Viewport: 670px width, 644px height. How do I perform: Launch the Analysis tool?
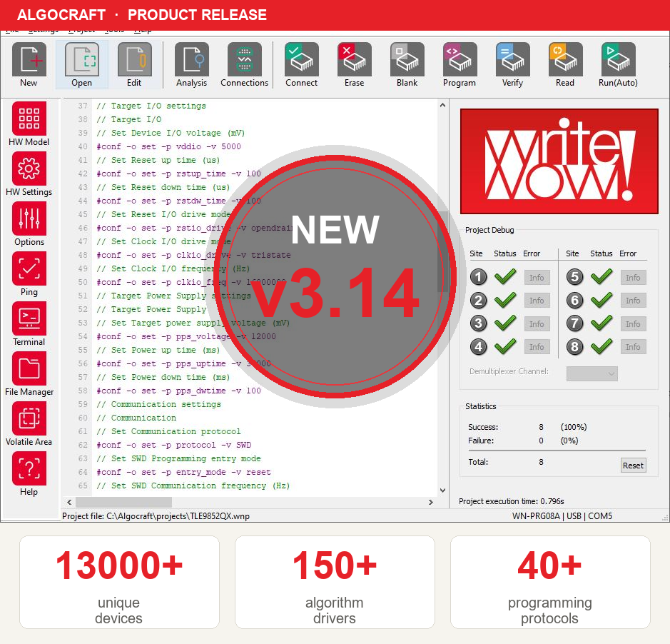(192, 59)
